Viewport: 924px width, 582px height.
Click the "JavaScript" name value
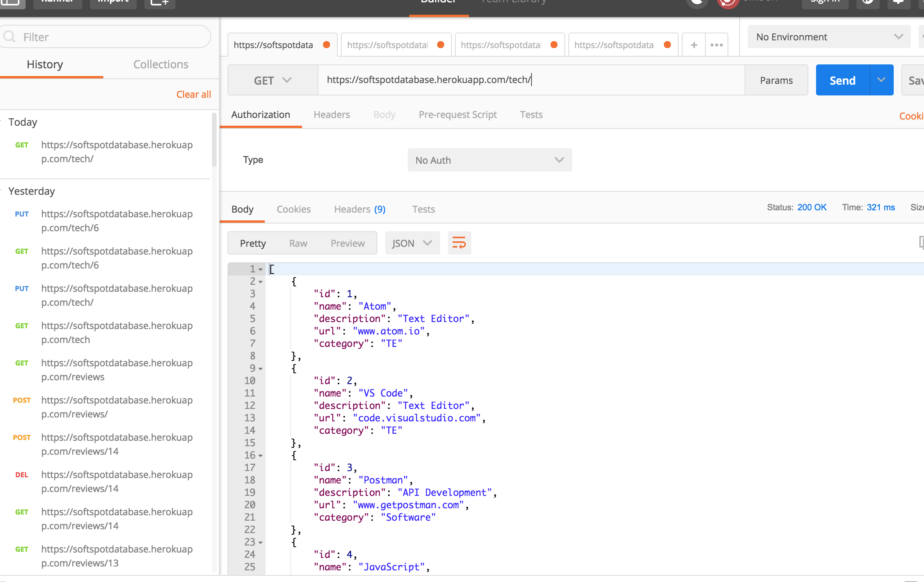point(392,567)
